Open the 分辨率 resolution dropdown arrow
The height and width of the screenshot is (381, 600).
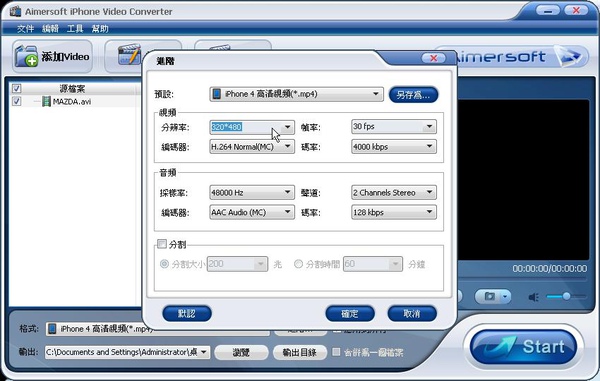point(287,127)
